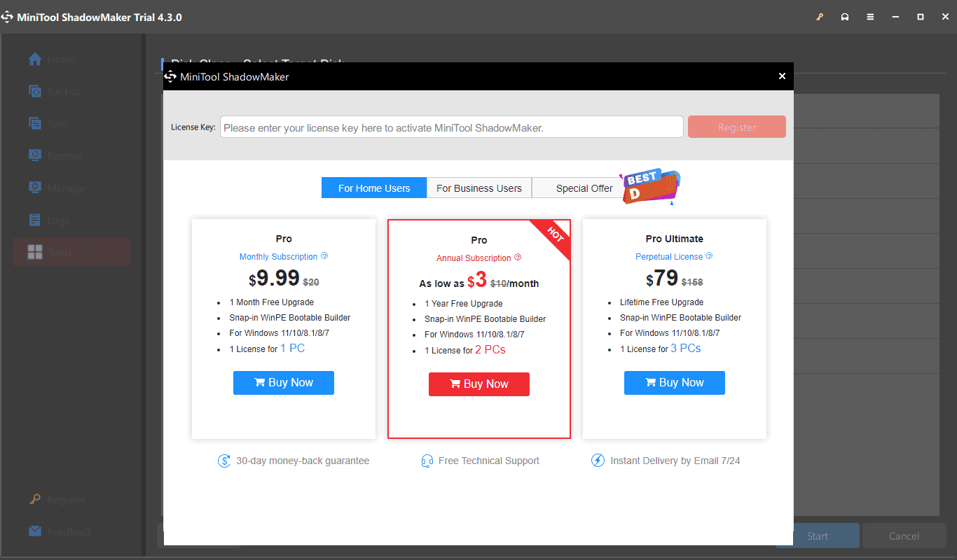The height and width of the screenshot is (560, 957).
Task: Click the 30-day money-back guarantee icon
Action: tap(224, 461)
